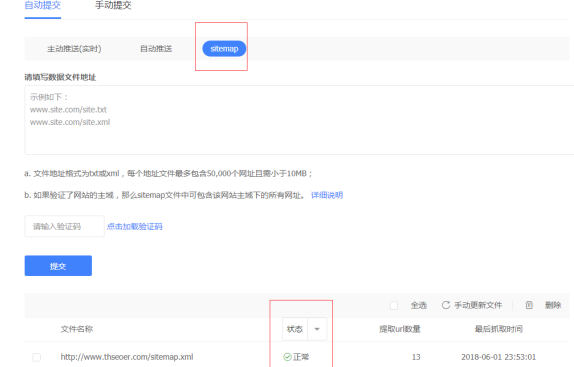This screenshot has height=367, width=574.
Task: Focus the data file address textarea
Action: click(299, 120)
